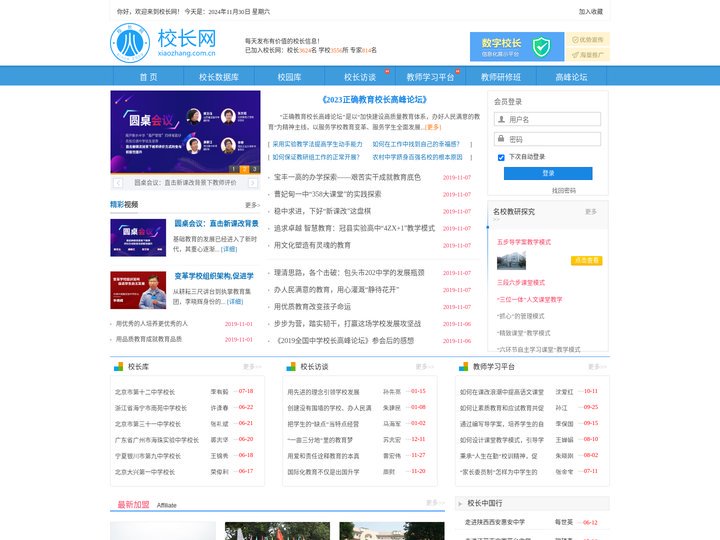720x540 pixels.
Task: Open the 校园库 navigation tab
Action: click(289, 77)
